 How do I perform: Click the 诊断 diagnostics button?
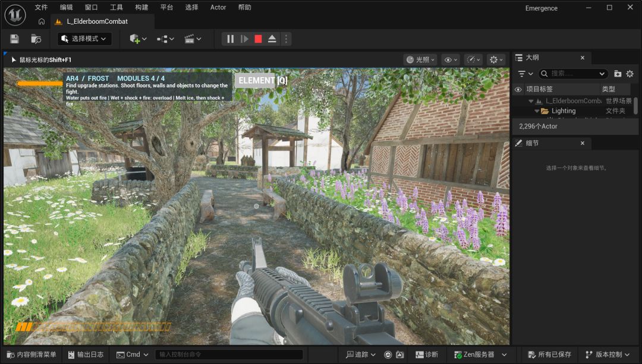pyautogui.click(x=427, y=354)
